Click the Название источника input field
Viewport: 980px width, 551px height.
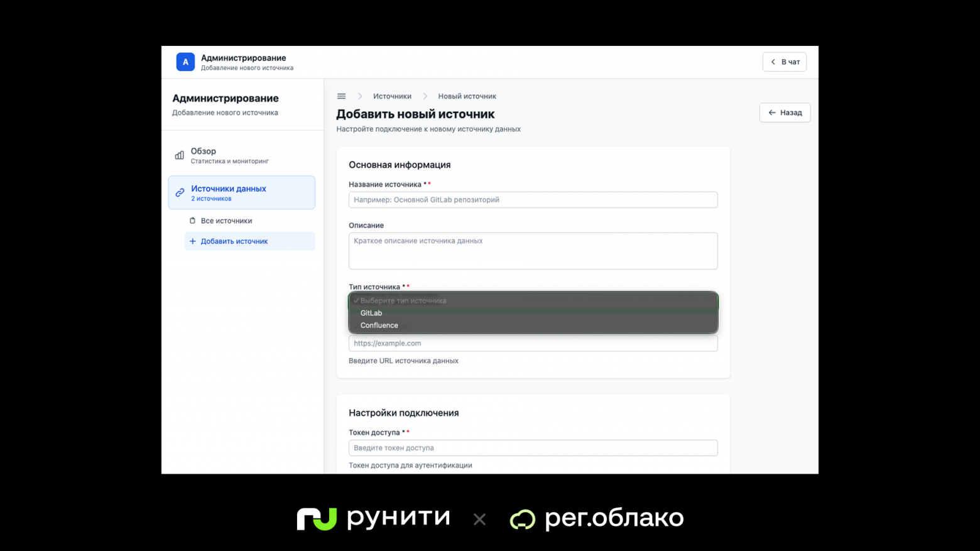(533, 199)
